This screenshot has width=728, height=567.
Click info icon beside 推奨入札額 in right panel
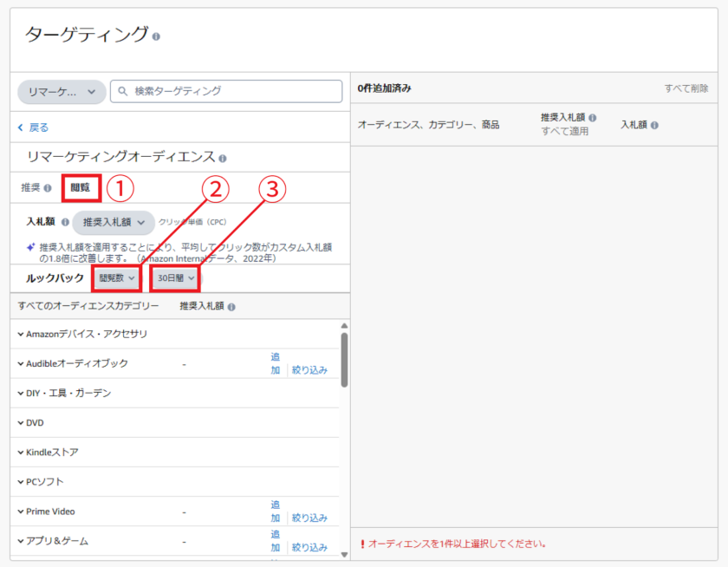click(x=592, y=117)
